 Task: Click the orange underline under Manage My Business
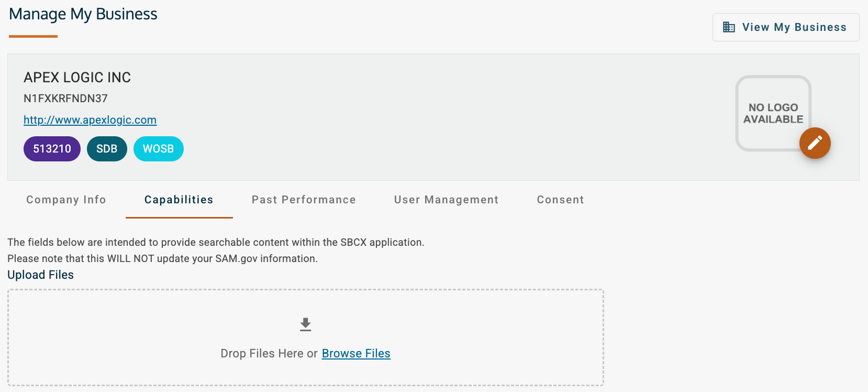(x=33, y=36)
